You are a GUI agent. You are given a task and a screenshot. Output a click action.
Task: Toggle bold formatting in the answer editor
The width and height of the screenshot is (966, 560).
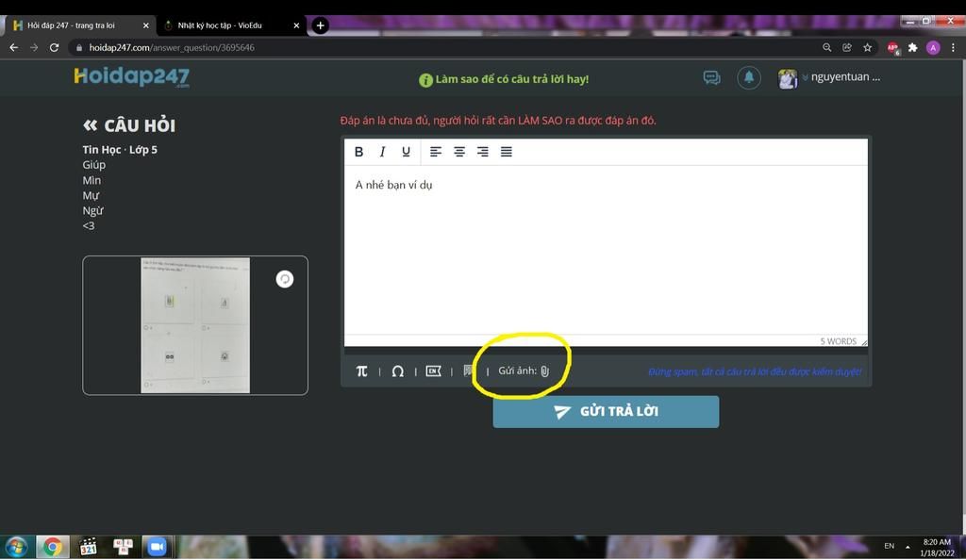[358, 152]
